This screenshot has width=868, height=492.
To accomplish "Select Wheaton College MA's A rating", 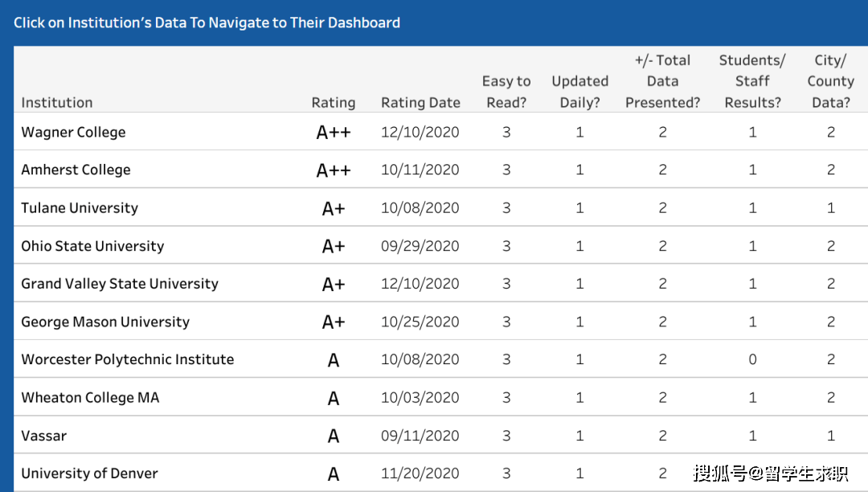I will point(334,399).
